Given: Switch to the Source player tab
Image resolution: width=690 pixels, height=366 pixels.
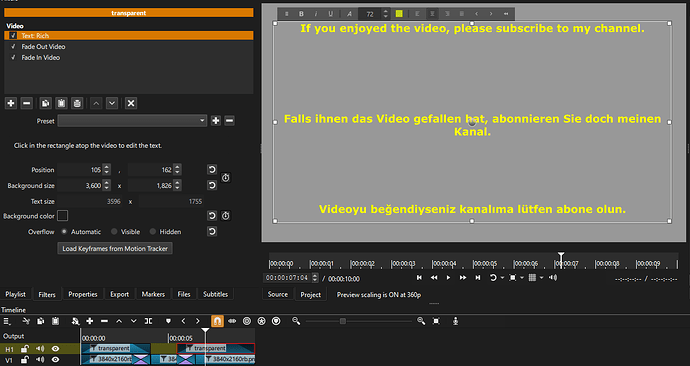Looking at the screenshot, I should [278, 294].
